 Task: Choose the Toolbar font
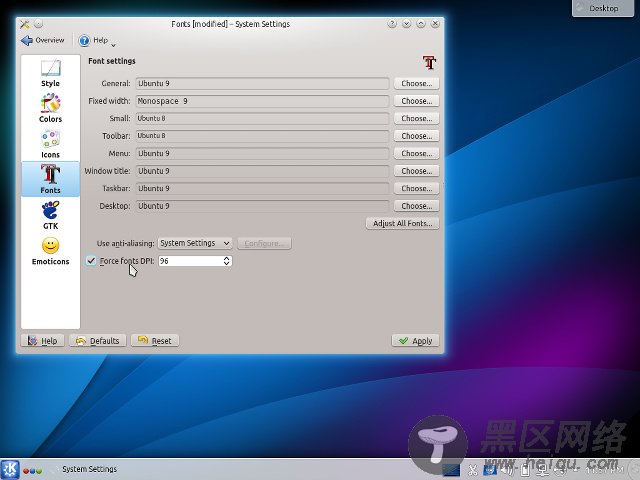tap(416, 136)
